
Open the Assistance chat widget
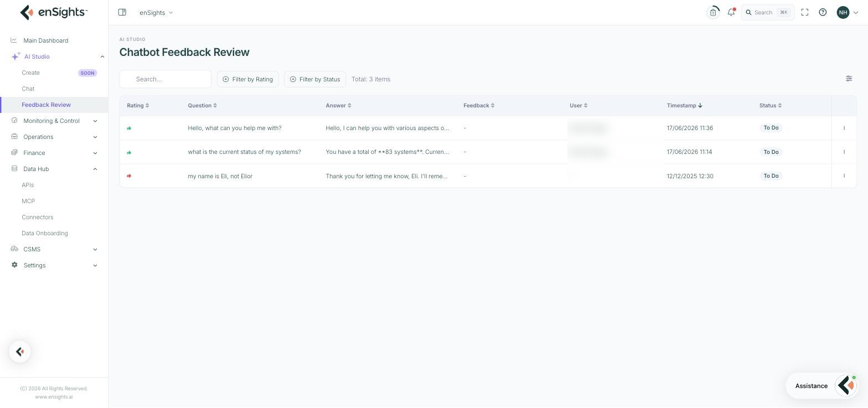click(x=821, y=386)
